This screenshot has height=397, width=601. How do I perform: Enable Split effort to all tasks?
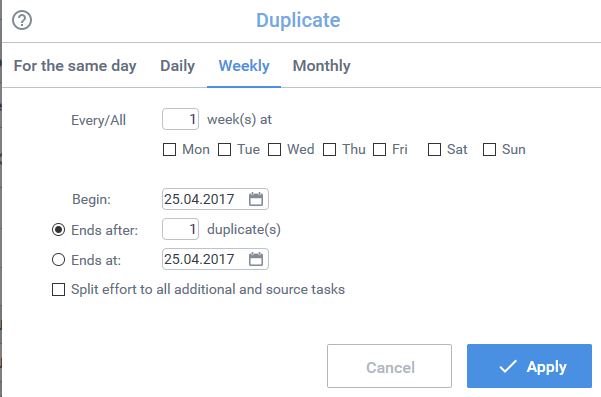[58, 290]
